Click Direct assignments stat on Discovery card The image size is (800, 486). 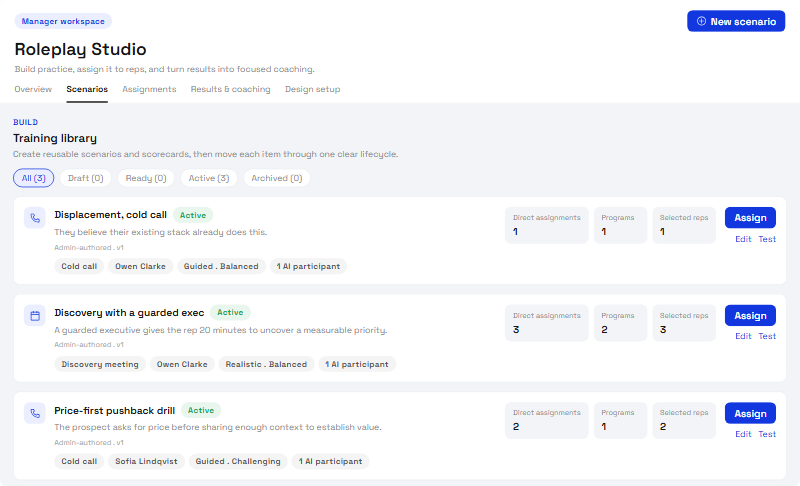pos(547,323)
